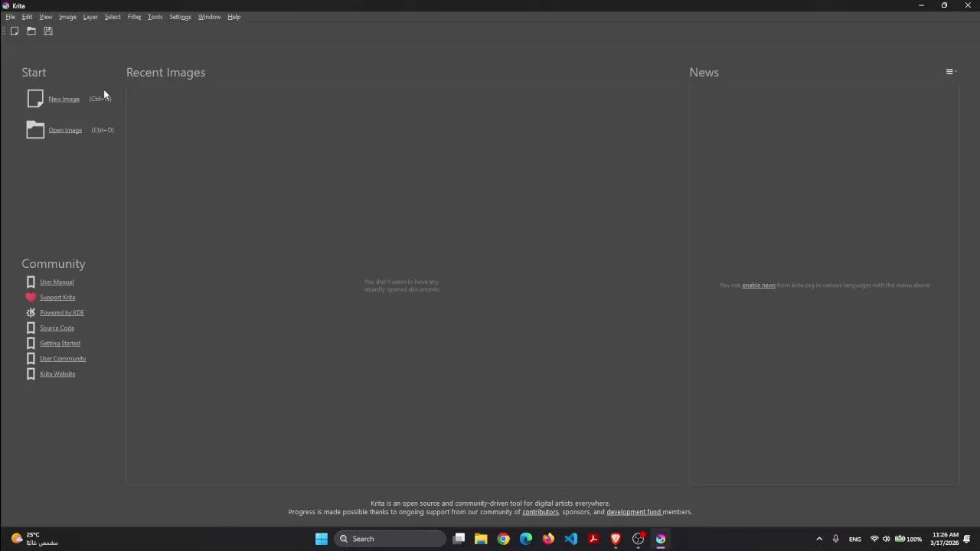This screenshot has height=551, width=980.
Task: Open the Source Code link
Action: (x=57, y=328)
